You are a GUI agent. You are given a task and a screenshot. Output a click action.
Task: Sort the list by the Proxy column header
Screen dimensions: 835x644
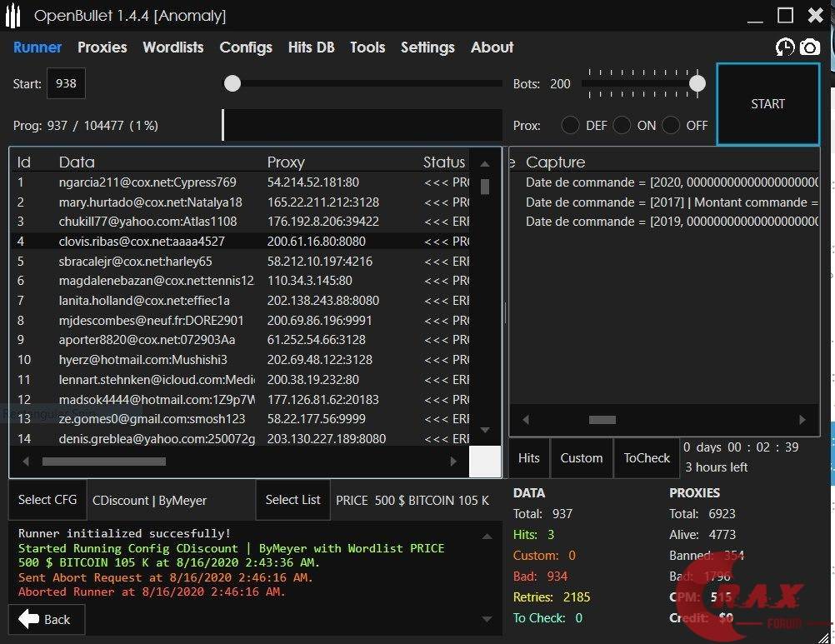pos(286,162)
